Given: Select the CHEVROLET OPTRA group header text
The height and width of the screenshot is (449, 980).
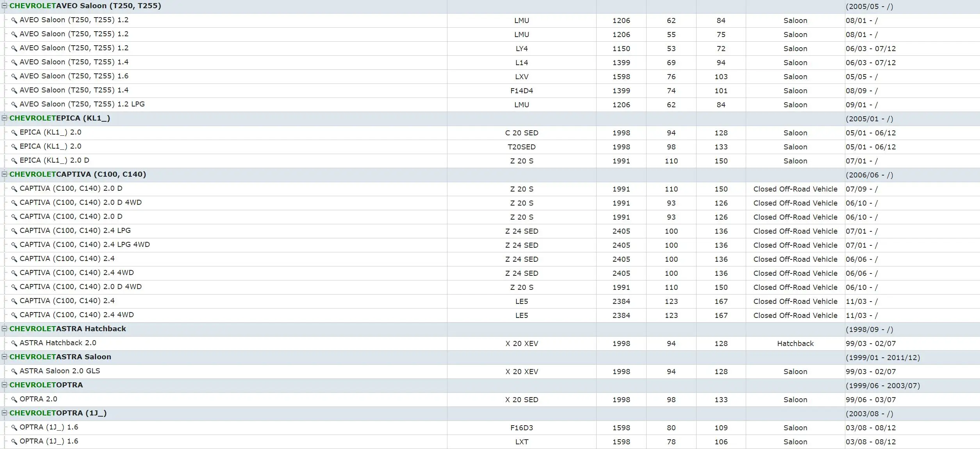Looking at the screenshot, I should [x=46, y=385].
